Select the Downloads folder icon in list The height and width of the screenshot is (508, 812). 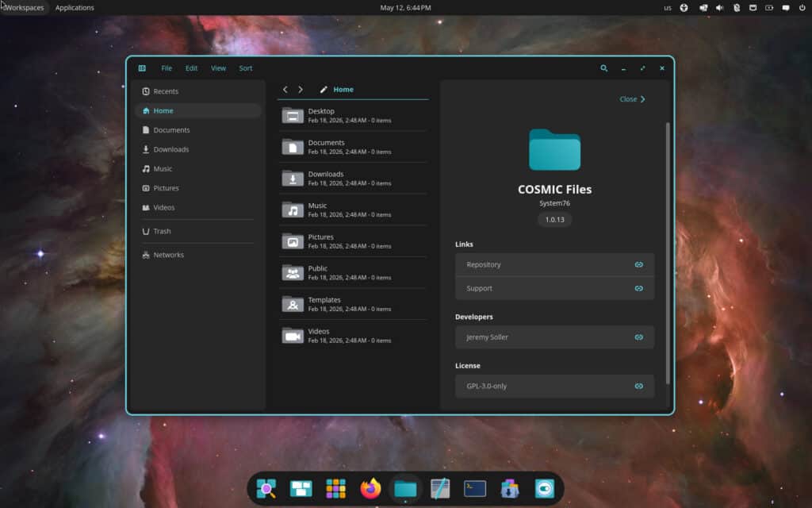click(293, 179)
